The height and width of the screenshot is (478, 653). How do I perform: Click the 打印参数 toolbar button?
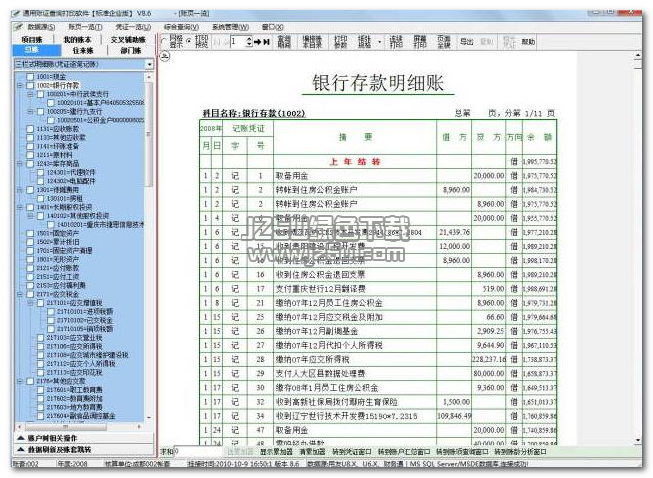pyautogui.click(x=341, y=42)
